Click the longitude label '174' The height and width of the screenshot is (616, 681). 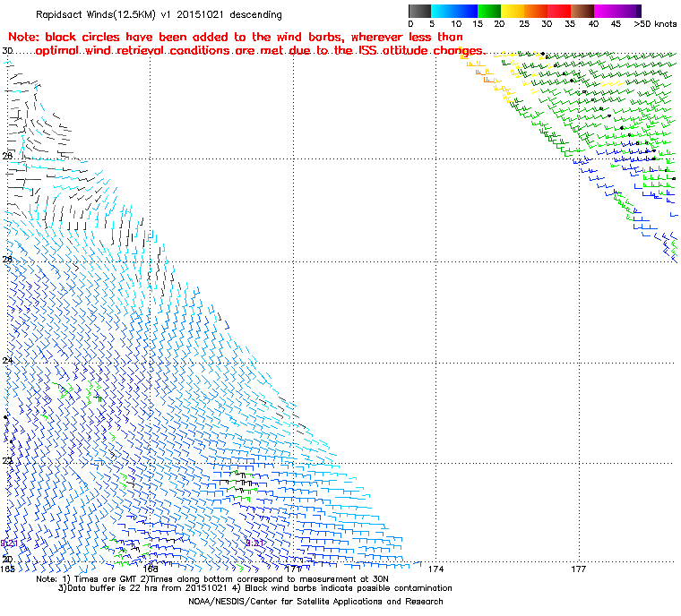[435, 569]
